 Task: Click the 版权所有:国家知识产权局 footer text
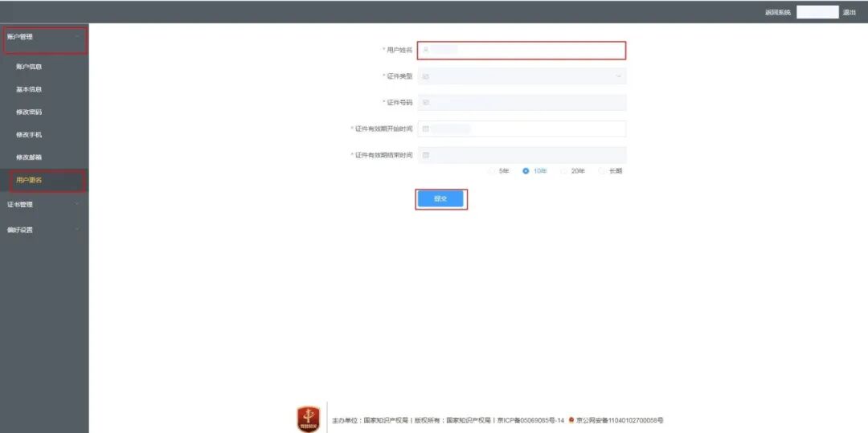452,421
